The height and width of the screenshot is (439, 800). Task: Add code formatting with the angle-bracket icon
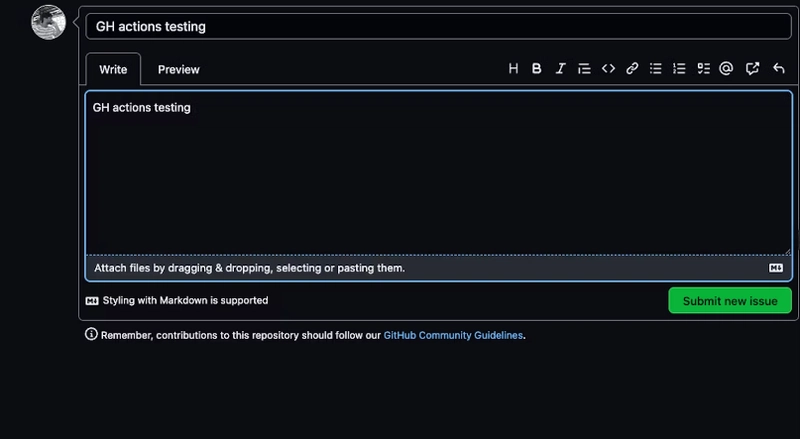[608, 68]
